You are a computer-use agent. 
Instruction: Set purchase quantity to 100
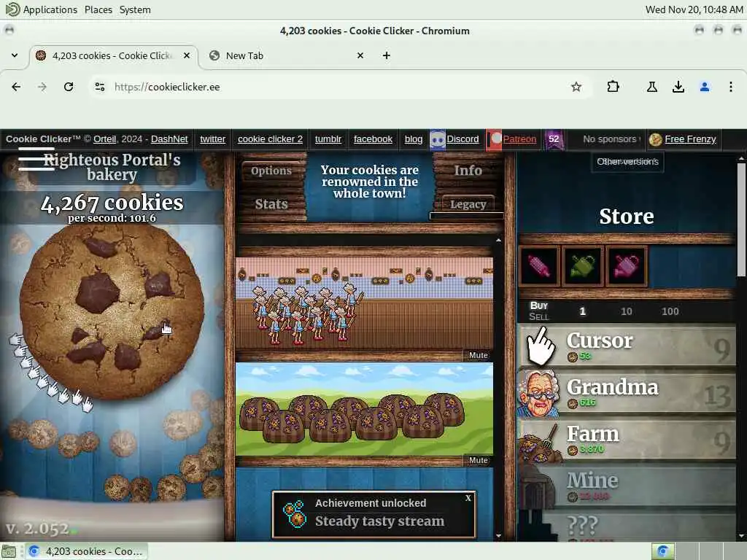[x=670, y=311]
